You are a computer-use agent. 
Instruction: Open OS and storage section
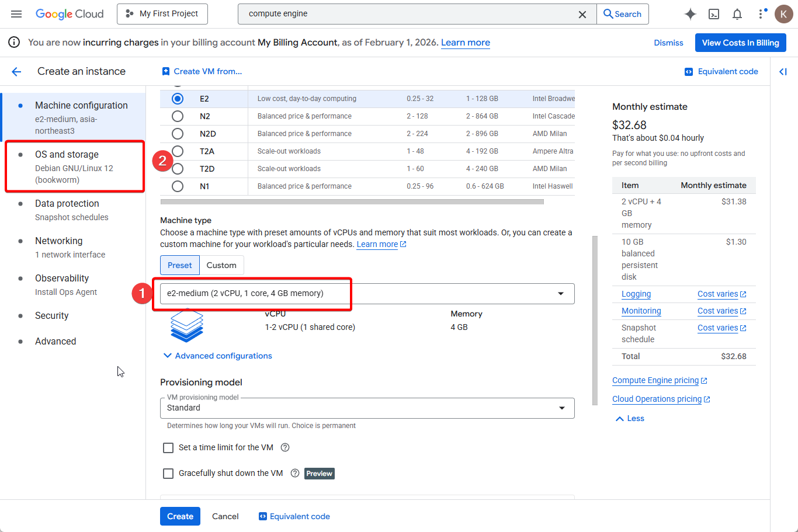(x=74, y=167)
